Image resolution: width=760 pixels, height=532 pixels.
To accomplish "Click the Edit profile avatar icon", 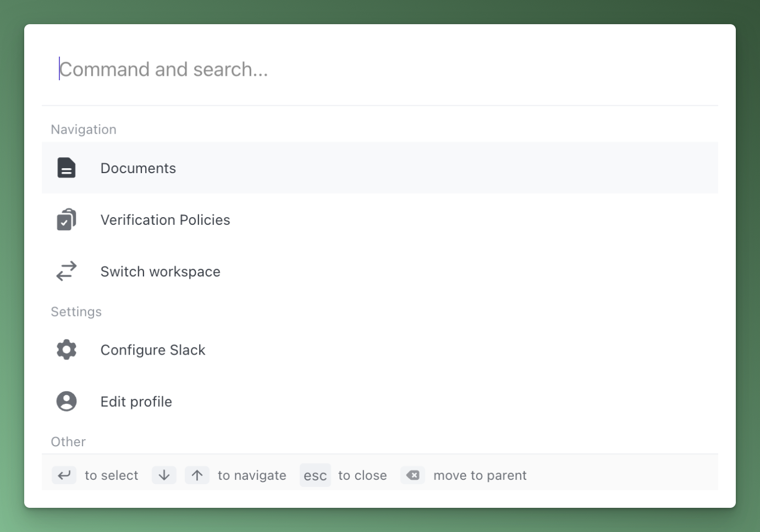I will 67,401.
